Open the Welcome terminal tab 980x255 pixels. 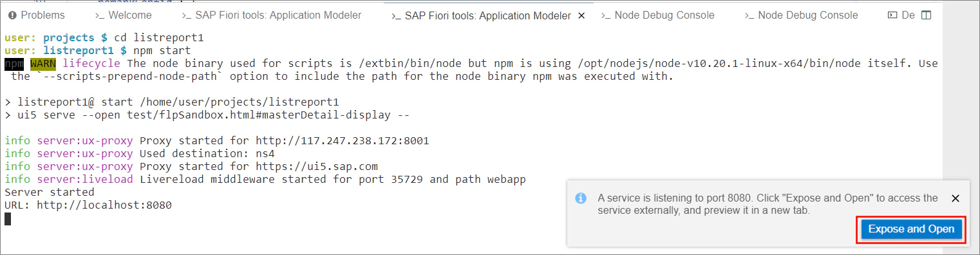124,15
